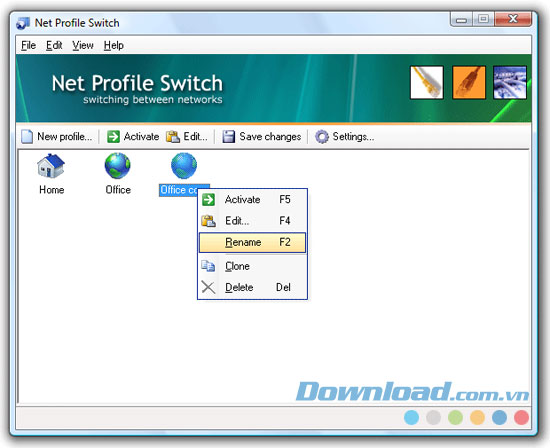
Task: Open the Edit menu in the menu bar
Action: 54,45
